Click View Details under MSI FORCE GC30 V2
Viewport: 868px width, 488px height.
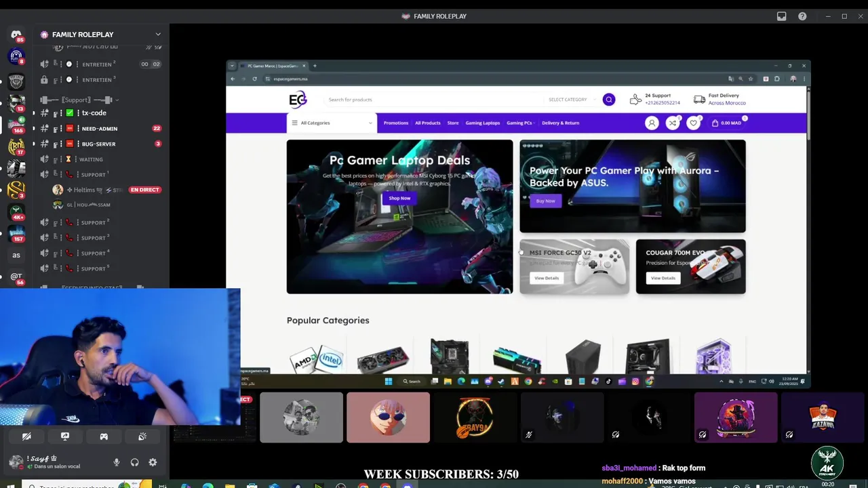coord(547,278)
